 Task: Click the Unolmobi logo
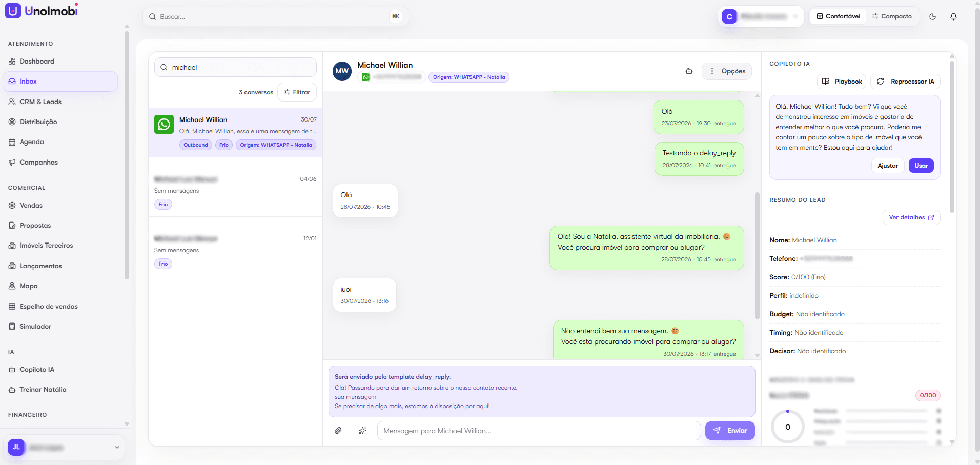(42, 11)
